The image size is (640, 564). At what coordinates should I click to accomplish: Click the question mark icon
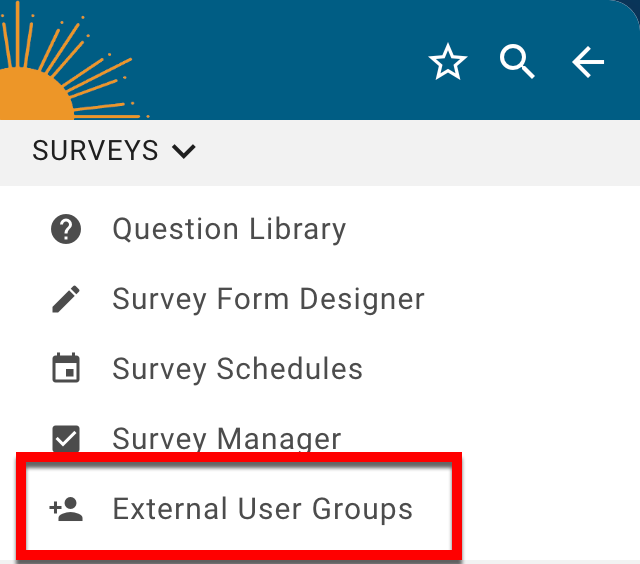coord(66,229)
